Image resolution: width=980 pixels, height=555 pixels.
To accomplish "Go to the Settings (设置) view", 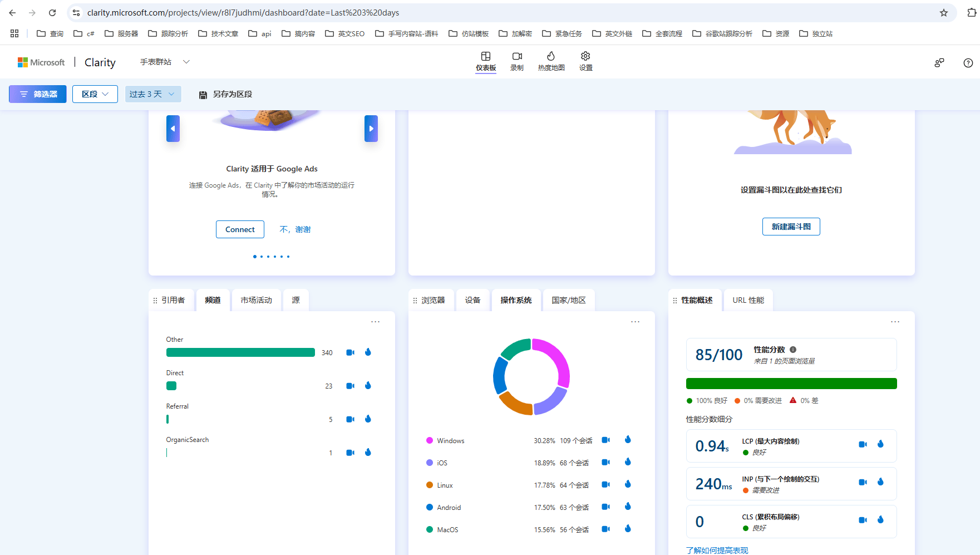I will pos(585,61).
